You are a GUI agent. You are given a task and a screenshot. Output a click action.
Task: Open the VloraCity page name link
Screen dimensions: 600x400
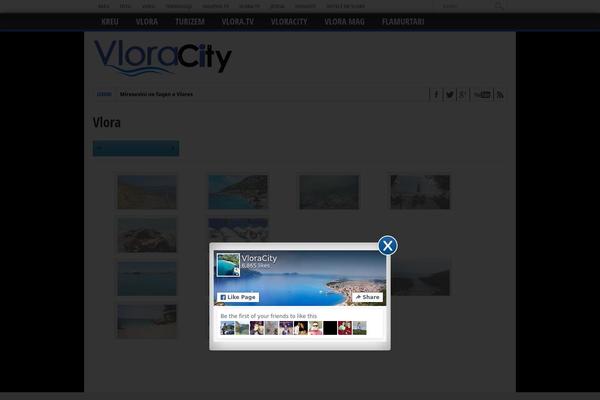coord(259,258)
